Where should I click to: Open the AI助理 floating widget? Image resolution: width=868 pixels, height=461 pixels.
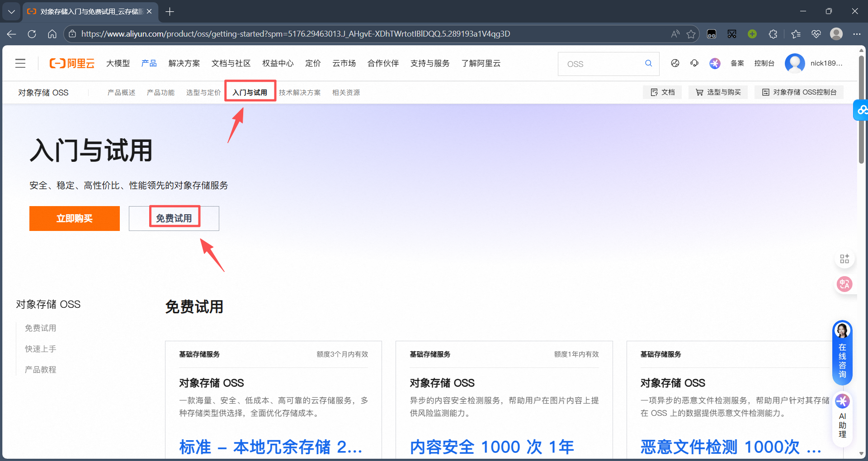(842, 419)
